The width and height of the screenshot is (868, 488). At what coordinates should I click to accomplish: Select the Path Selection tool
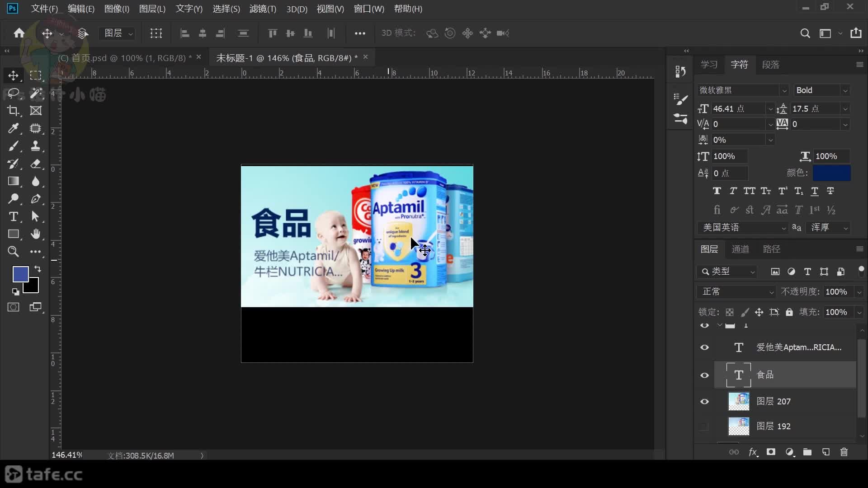point(36,216)
